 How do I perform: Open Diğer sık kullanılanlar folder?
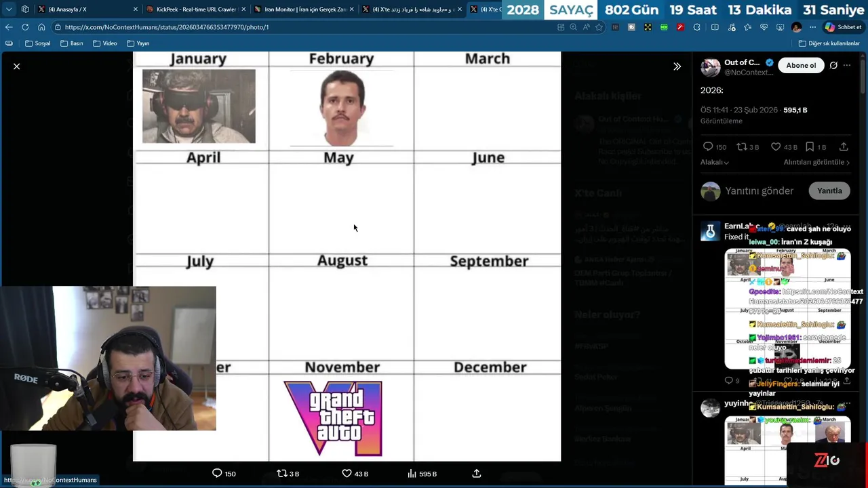click(829, 43)
